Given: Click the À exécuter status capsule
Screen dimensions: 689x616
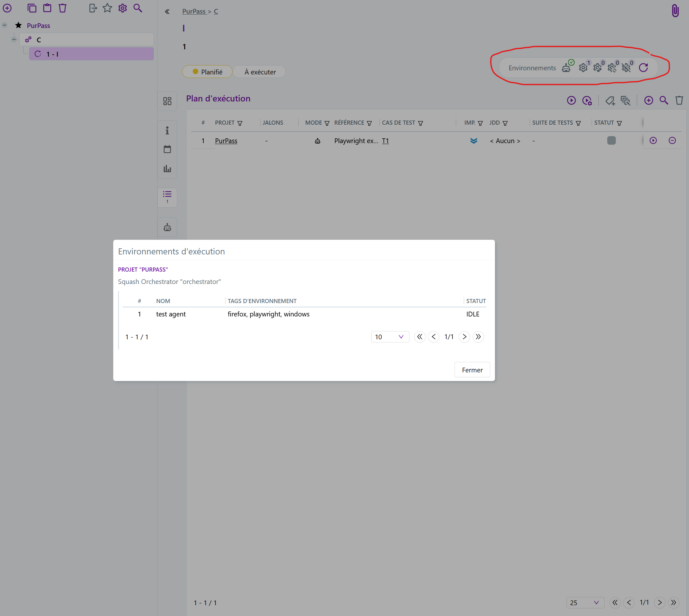Looking at the screenshot, I should [260, 72].
